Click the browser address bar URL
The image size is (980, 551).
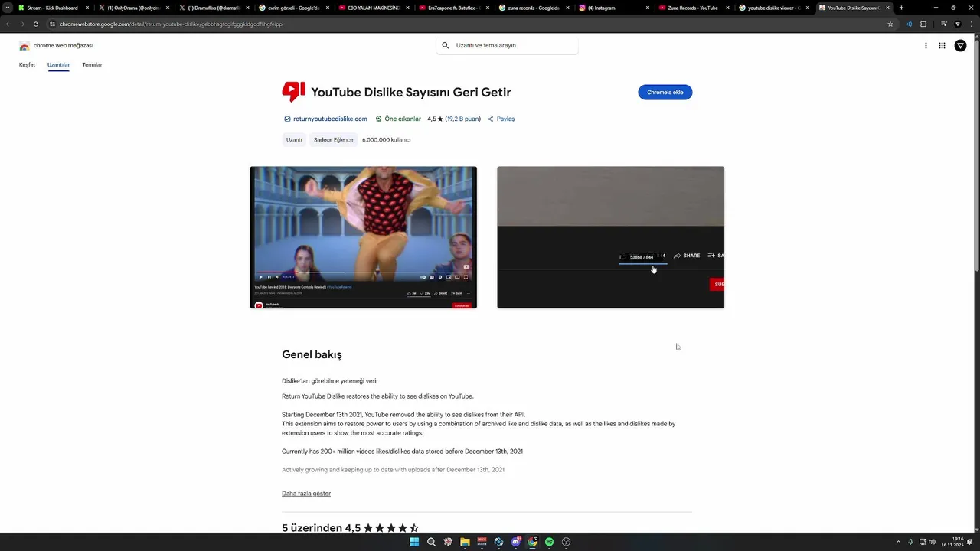click(x=171, y=24)
